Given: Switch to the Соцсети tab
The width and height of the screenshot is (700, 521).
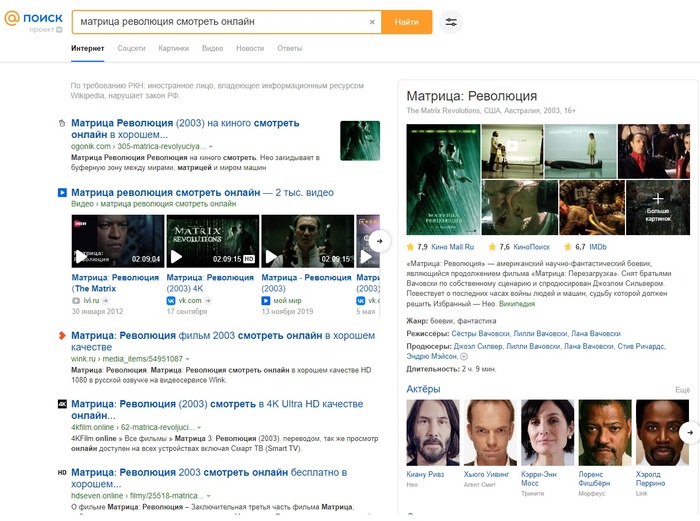Looking at the screenshot, I should point(131,48).
